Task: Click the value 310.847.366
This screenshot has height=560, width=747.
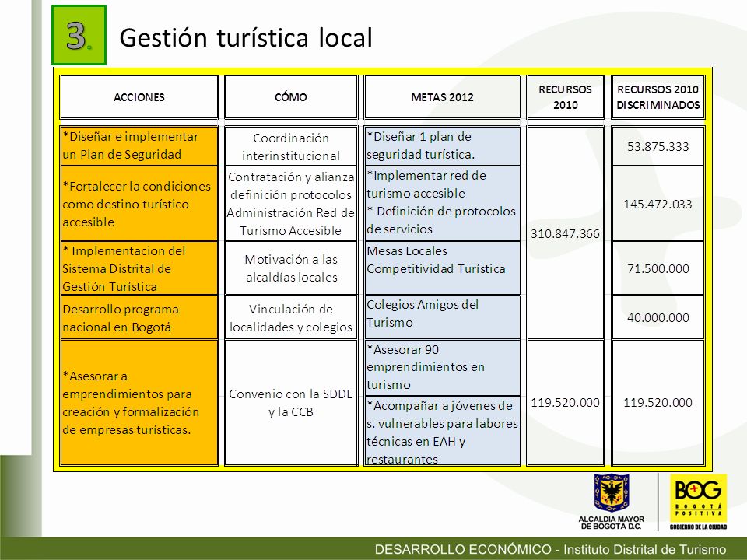Action: point(565,233)
